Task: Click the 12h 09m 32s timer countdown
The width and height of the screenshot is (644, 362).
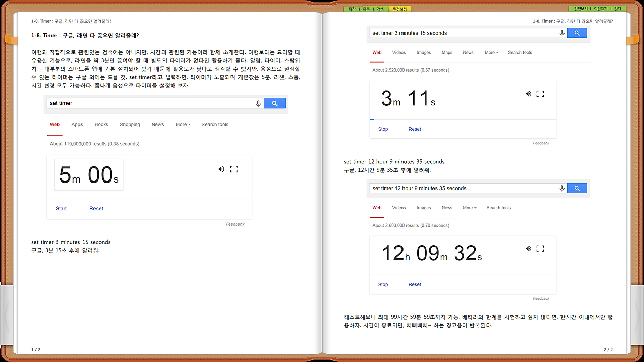Action: coord(432,253)
